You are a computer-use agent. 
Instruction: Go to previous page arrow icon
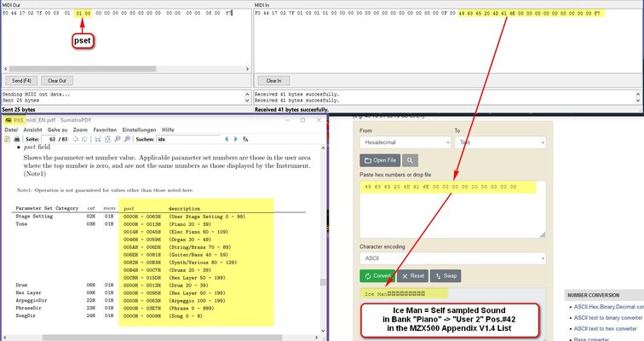pos(75,139)
